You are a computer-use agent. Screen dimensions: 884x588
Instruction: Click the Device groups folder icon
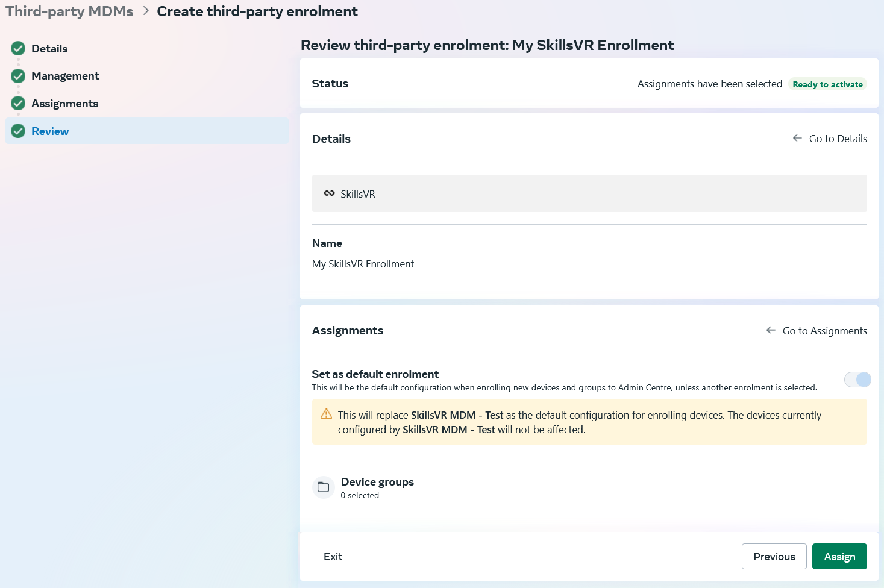pyautogui.click(x=324, y=487)
